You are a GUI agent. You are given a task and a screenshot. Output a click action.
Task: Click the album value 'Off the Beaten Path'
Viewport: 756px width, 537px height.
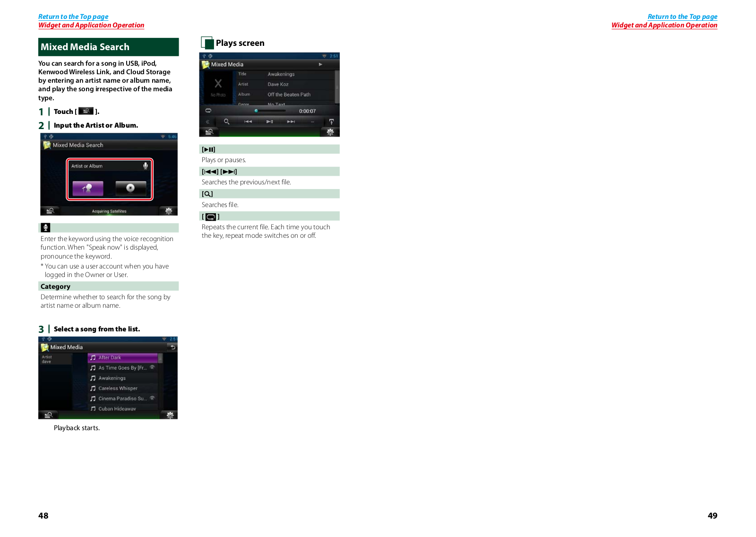(x=289, y=95)
